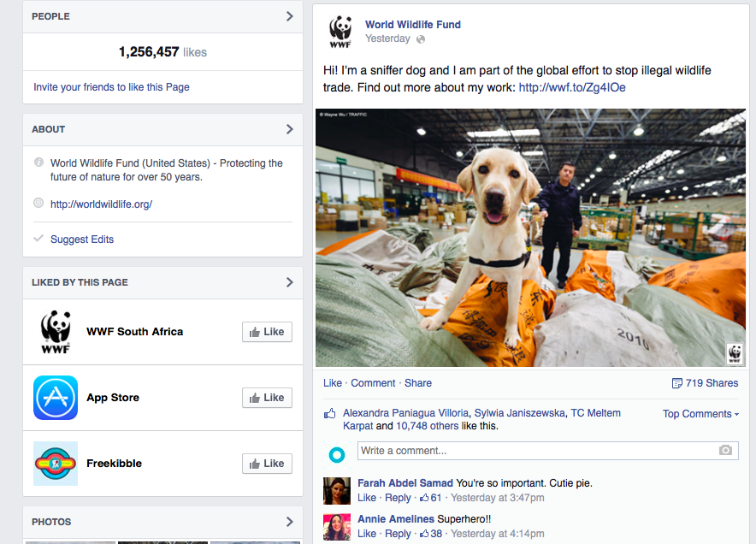Click the public globe icon beside Yesterday
The height and width of the screenshot is (544, 756).
(421, 39)
